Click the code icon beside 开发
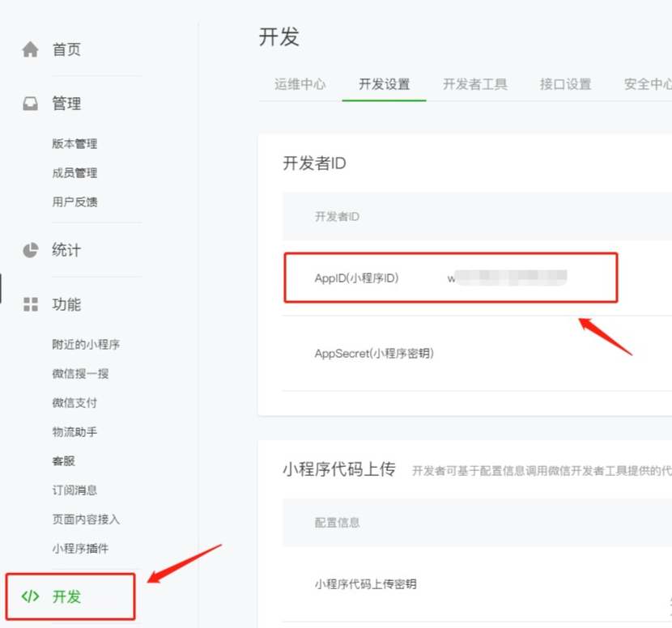672x628 pixels. 31,597
